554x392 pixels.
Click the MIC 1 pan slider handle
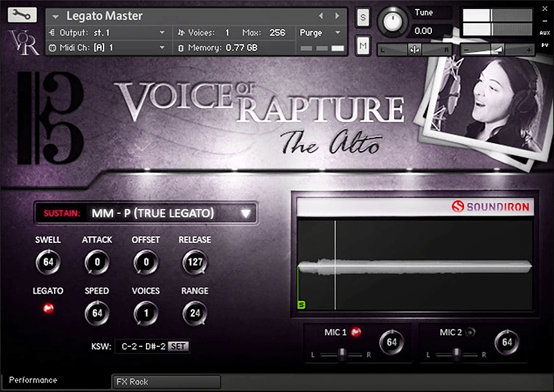(342, 354)
